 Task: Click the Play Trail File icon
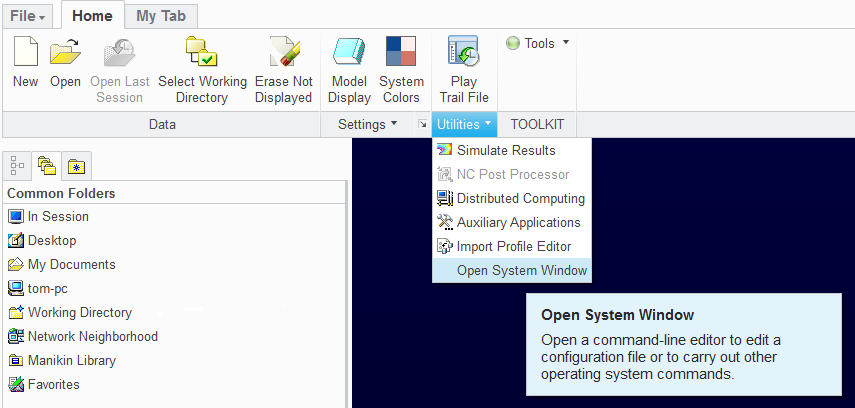(463, 51)
